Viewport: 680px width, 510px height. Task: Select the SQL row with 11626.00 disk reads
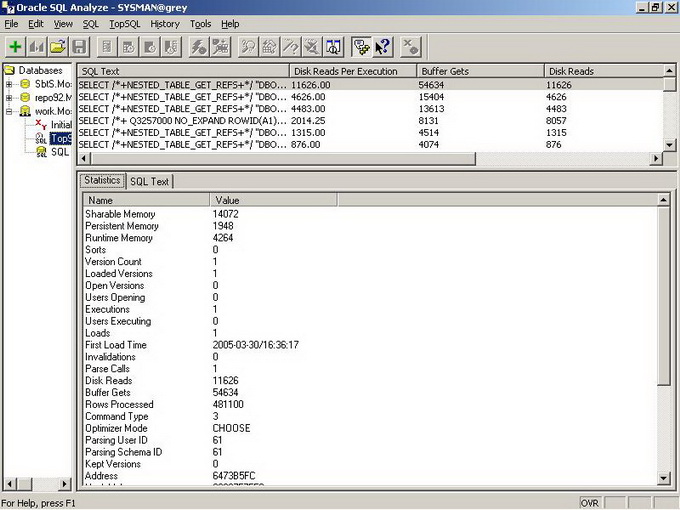click(x=371, y=85)
